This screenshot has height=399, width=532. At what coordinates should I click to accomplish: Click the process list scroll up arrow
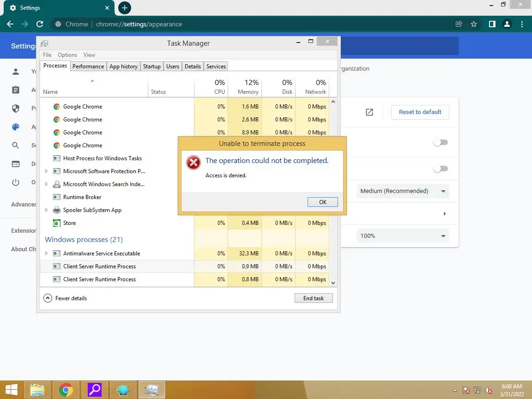(333, 102)
